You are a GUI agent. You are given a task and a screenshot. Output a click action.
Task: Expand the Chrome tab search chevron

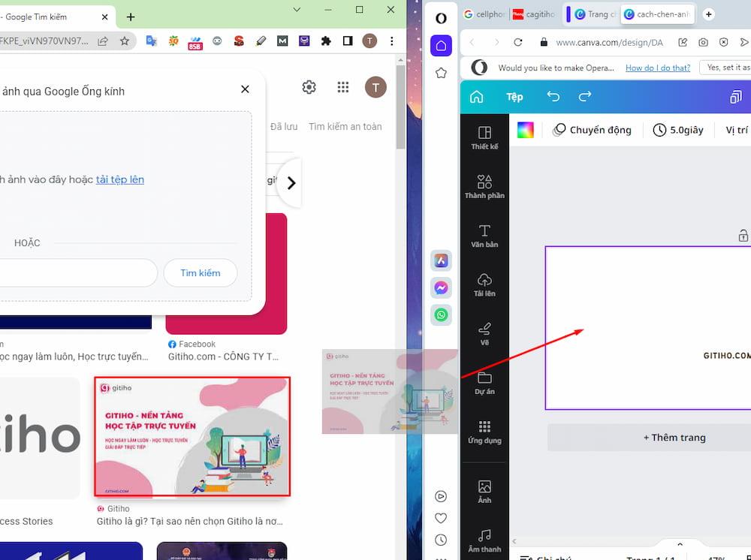click(297, 10)
